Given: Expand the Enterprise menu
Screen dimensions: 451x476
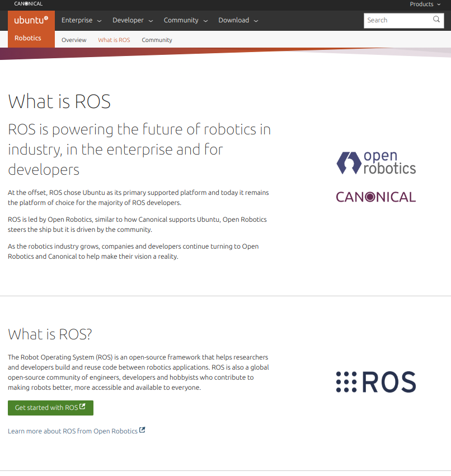Looking at the screenshot, I should pyautogui.click(x=81, y=20).
